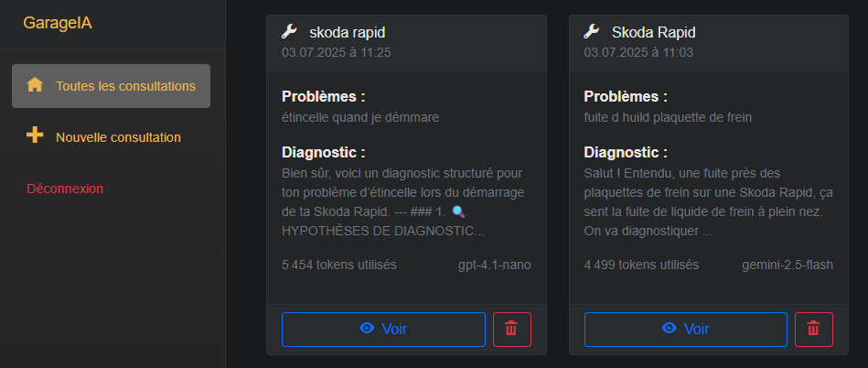Click the 5 454 tokens utilisés text
The image size is (868, 368).
[339, 265]
